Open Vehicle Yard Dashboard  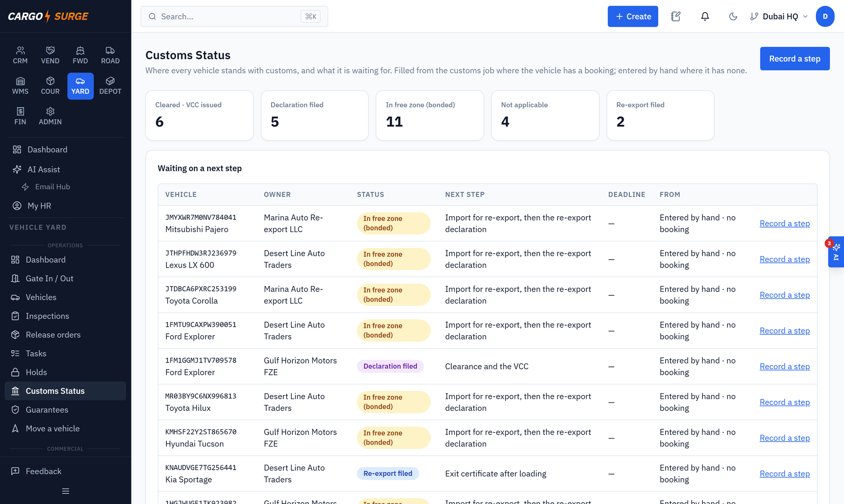(65, 260)
